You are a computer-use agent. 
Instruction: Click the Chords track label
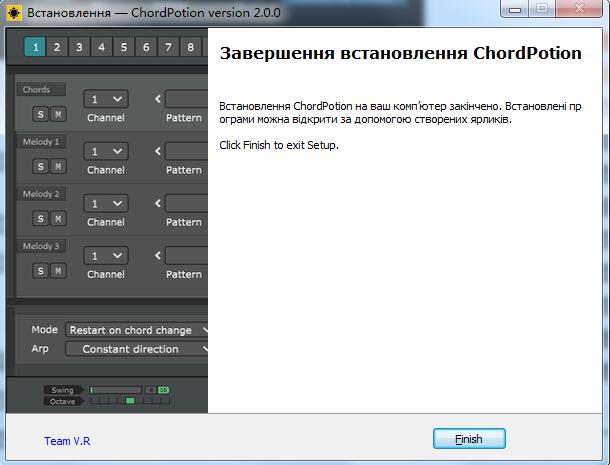[x=41, y=89]
